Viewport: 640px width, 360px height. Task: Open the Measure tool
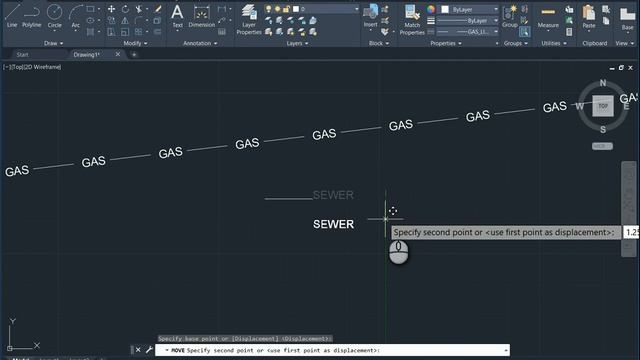click(548, 18)
